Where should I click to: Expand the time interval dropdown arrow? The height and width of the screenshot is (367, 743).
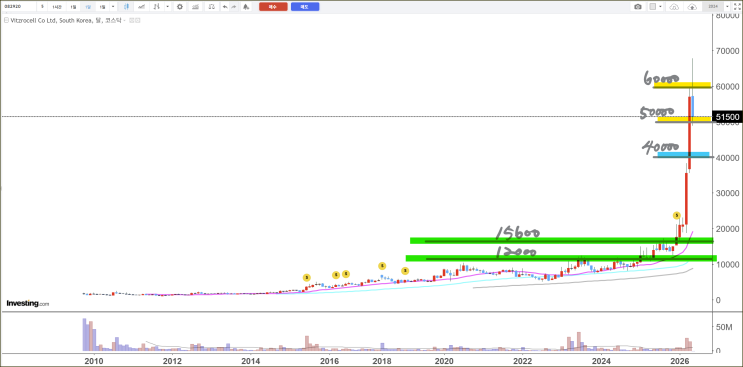pos(113,7)
